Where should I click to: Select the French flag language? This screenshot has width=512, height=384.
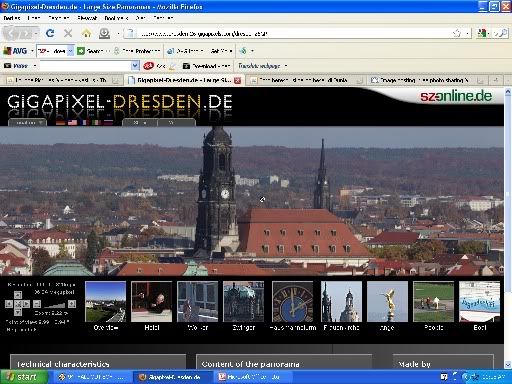click(84, 123)
